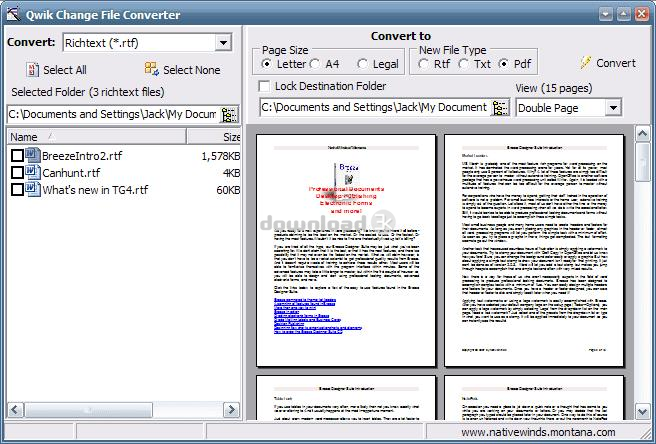The width and height of the screenshot is (656, 444).
Task: Click the Select None icon
Action: (151, 69)
